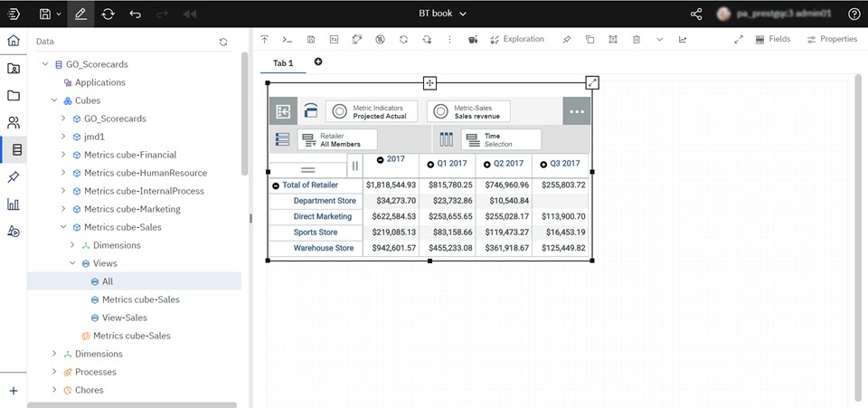Select the Data (database) sidebar icon

click(x=17, y=149)
